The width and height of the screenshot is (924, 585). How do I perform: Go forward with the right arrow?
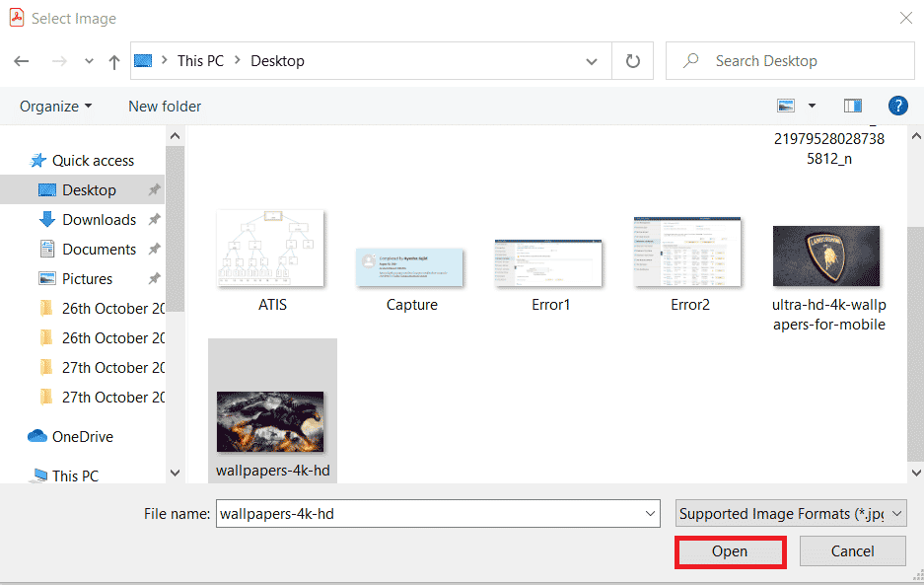59,61
